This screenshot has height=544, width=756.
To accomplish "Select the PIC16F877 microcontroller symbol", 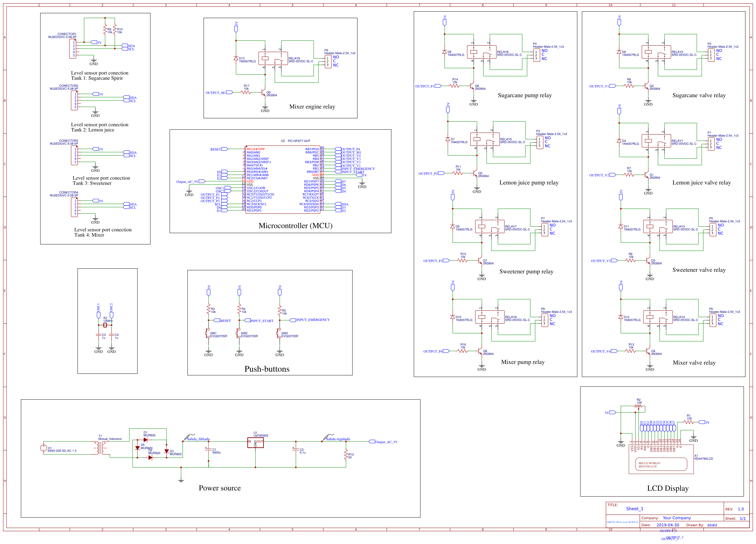I will click(283, 180).
